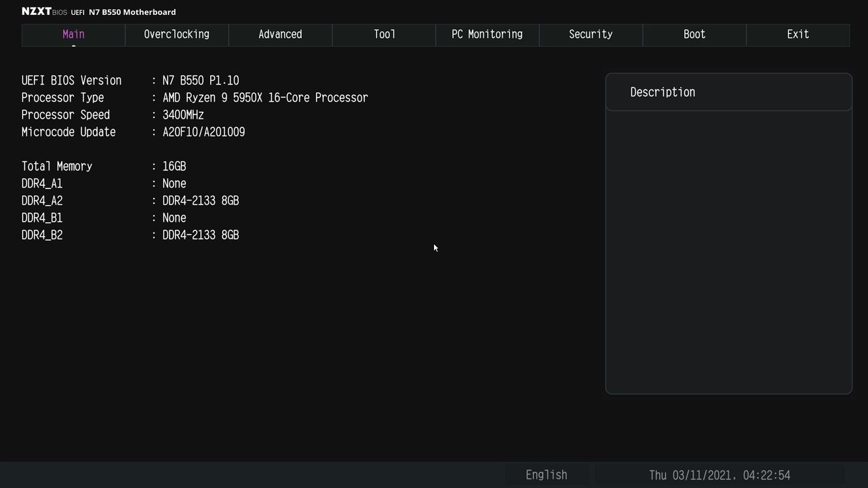Select the DDR4_B2 slot label
The image size is (868, 488).
42,235
